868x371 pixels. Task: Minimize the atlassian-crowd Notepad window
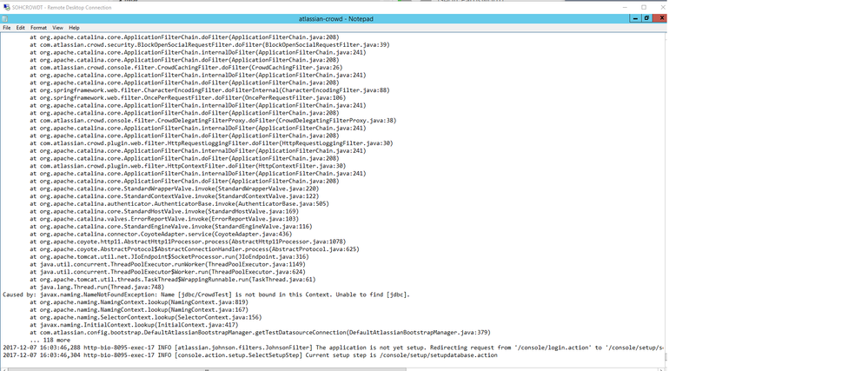[x=634, y=18]
